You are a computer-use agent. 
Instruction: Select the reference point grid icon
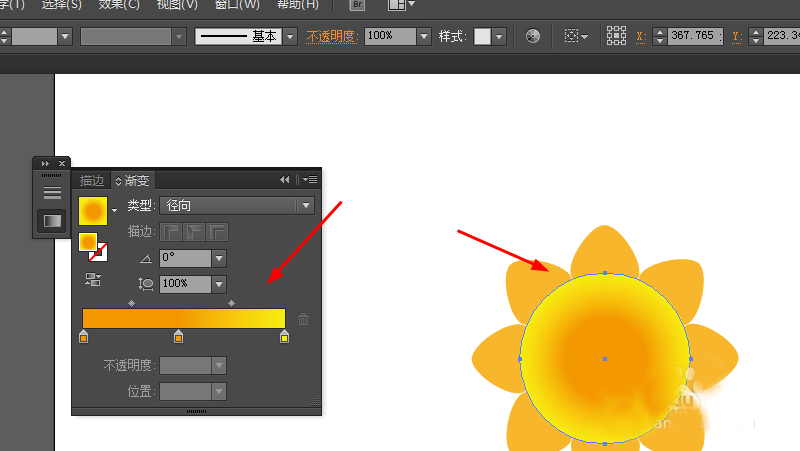click(616, 36)
